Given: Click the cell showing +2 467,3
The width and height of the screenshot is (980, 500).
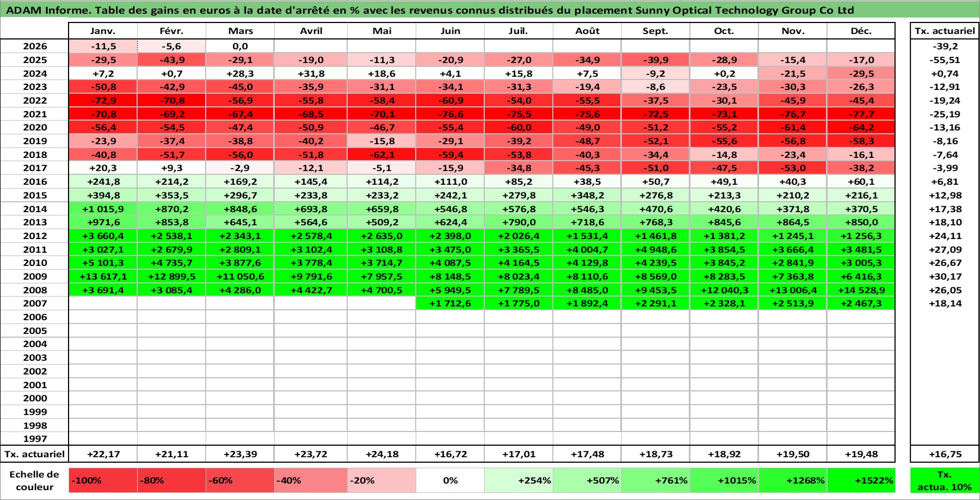Looking at the screenshot, I should [x=861, y=303].
